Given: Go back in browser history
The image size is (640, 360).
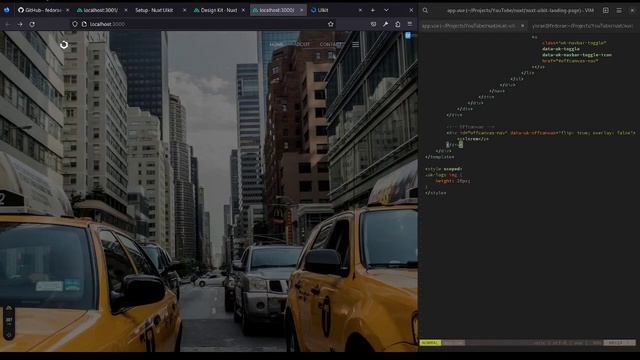Looking at the screenshot, I should click(8, 24).
